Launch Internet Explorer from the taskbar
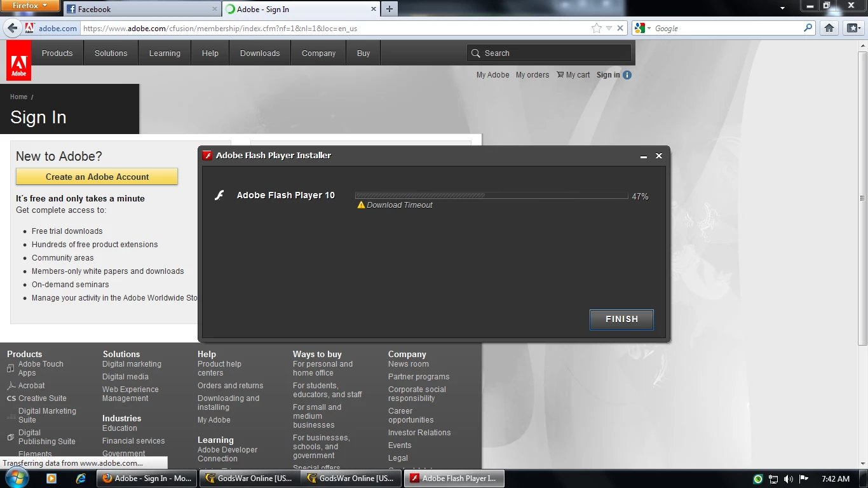Image resolution: width=868 pixels, height=488 pixels. (x=81, y=478)
